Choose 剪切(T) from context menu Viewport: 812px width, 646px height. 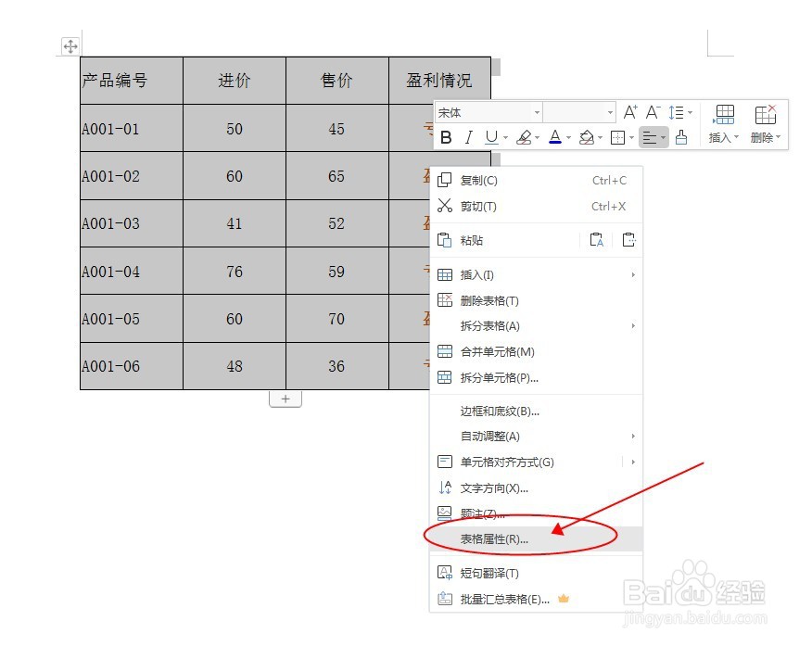pos(536,206)
